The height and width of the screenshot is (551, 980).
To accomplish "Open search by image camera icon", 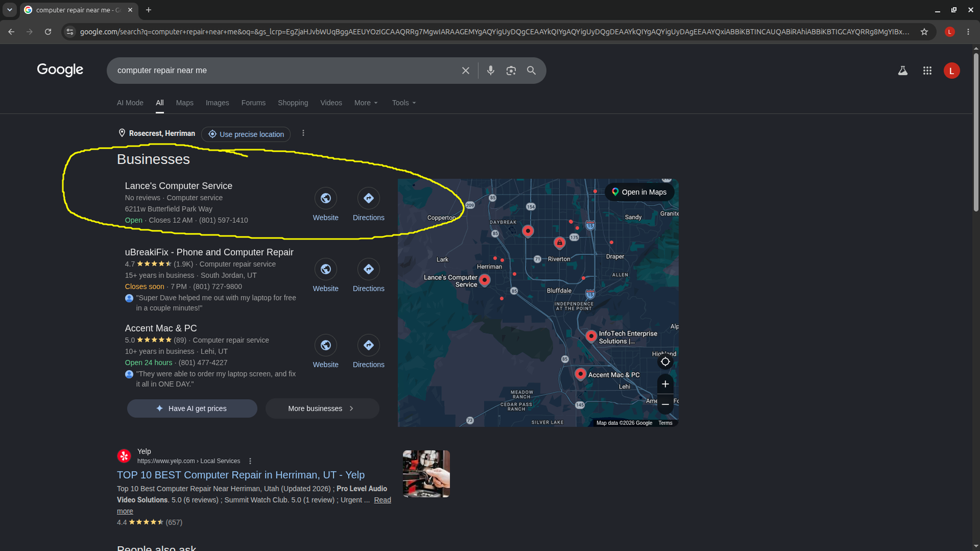I will click(511, 70).
